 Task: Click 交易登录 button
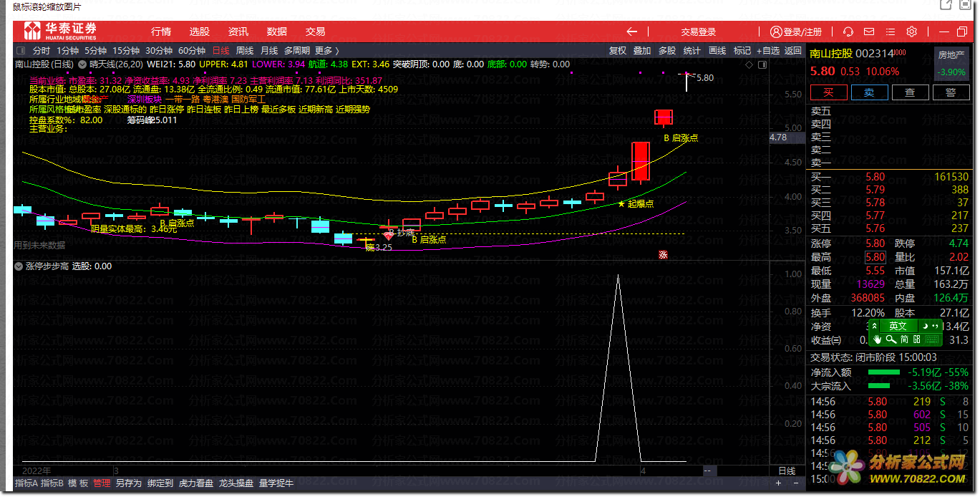[699, 32]
